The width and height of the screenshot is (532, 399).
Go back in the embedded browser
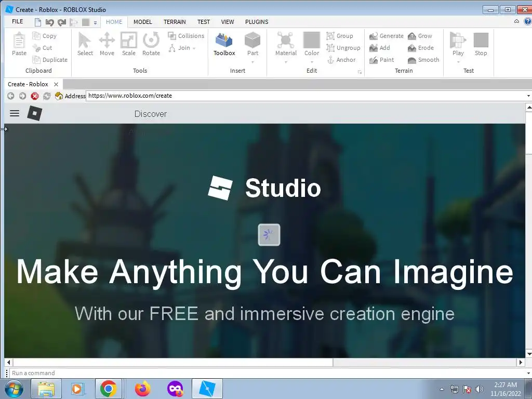[10, 96]
